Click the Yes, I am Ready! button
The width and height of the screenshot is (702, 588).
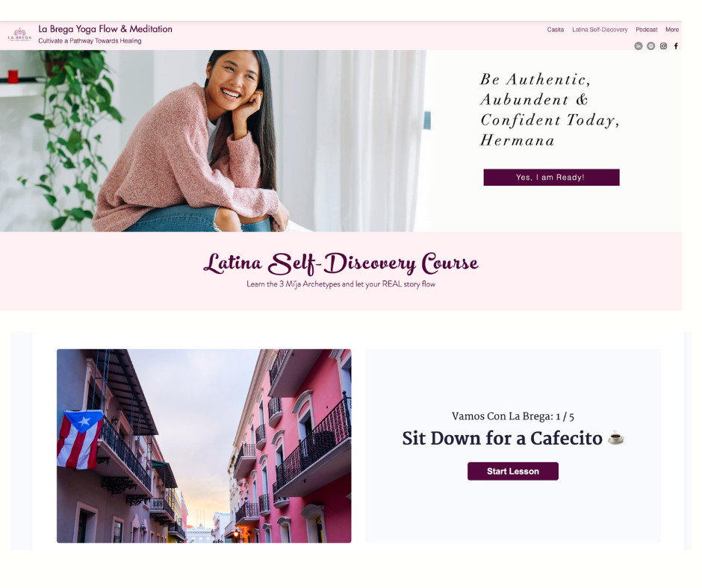[551, 177]
